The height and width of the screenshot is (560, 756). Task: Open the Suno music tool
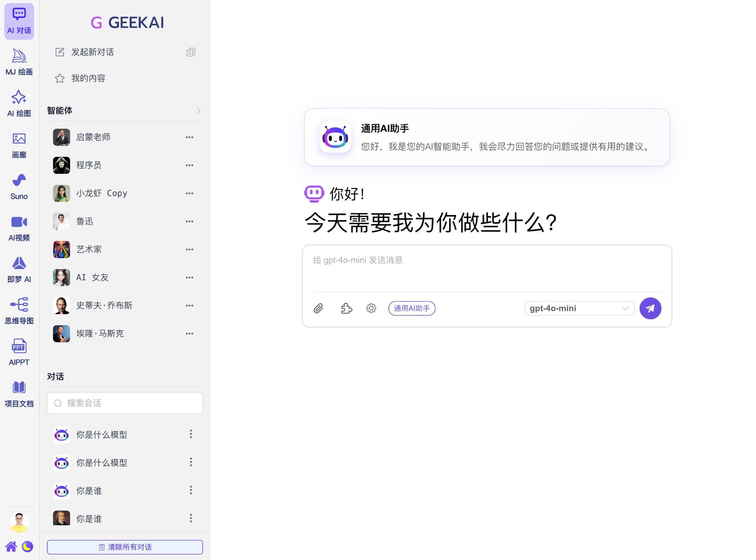[19, 186]
